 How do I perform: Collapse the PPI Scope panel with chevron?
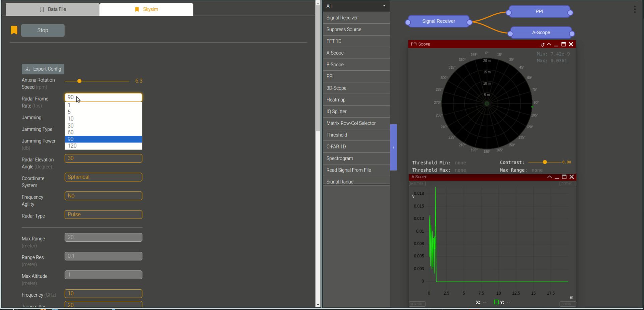(549, 44)
